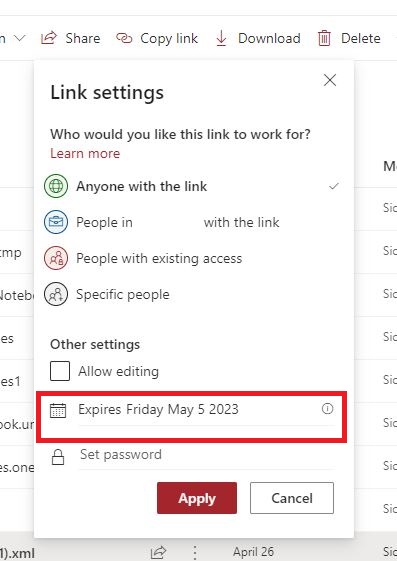Click the info icon next to expiration date
Image resolution: width=397 pixels, height=561 pixels.
pyautogui.click(x=327, y=409)
